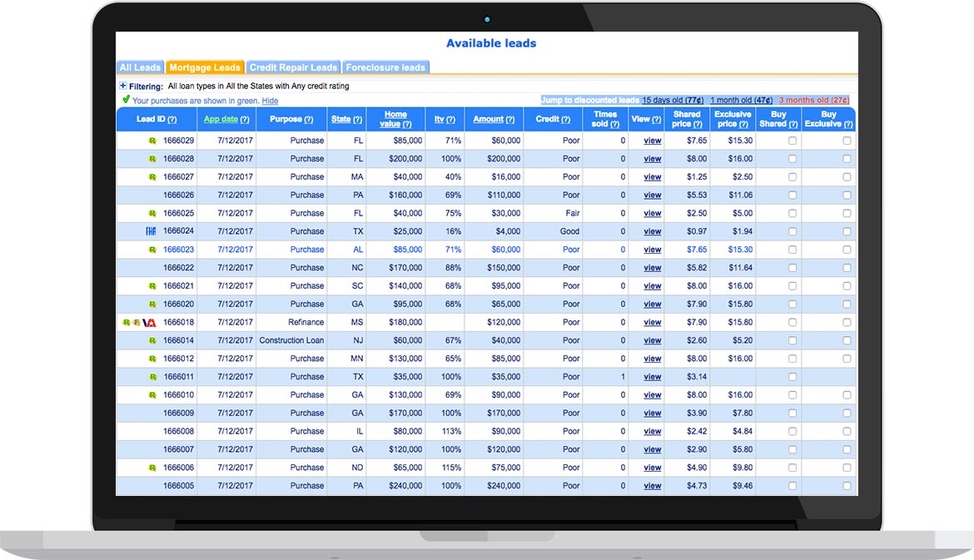Open the Lead ID help (?) icon
The height and width of the screenshot is (560, 974).
click(174, 119)
